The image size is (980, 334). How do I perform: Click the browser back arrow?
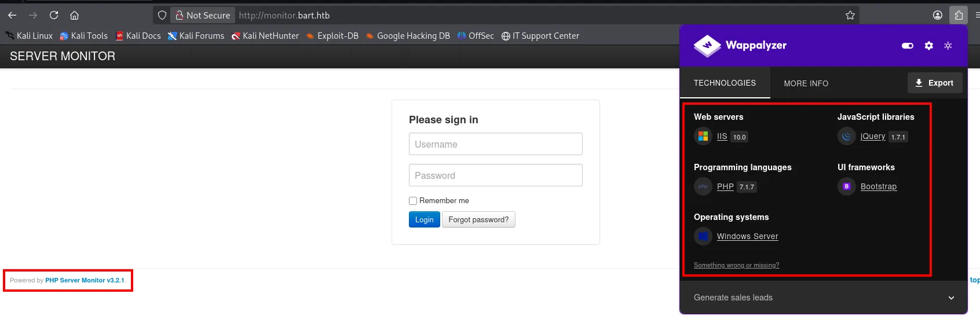12,15
